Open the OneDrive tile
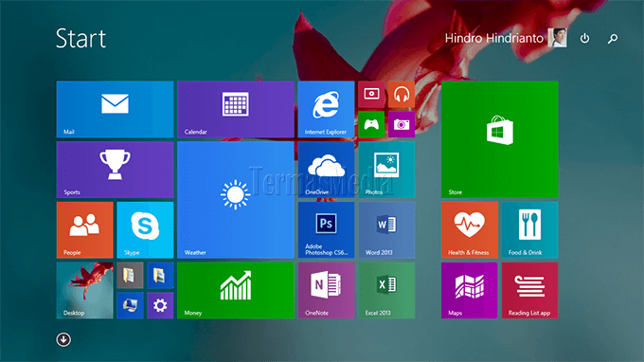This screenshot has width=644, height=362. [326, 170]
